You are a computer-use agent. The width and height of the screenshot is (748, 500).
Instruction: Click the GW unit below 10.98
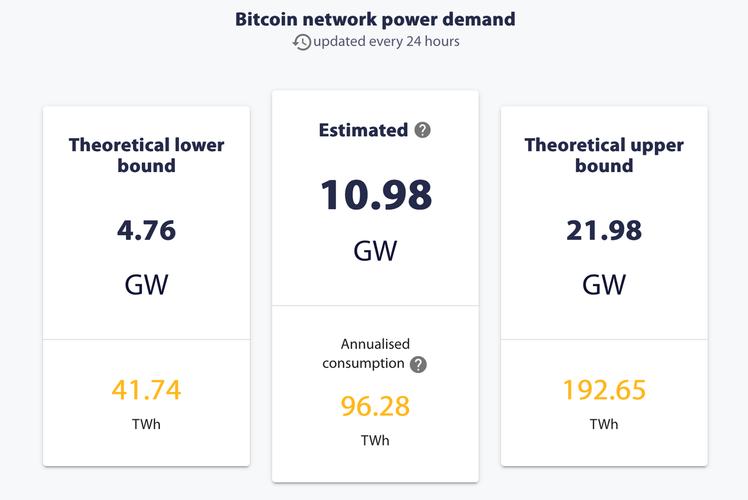click(x=375, y=251)
